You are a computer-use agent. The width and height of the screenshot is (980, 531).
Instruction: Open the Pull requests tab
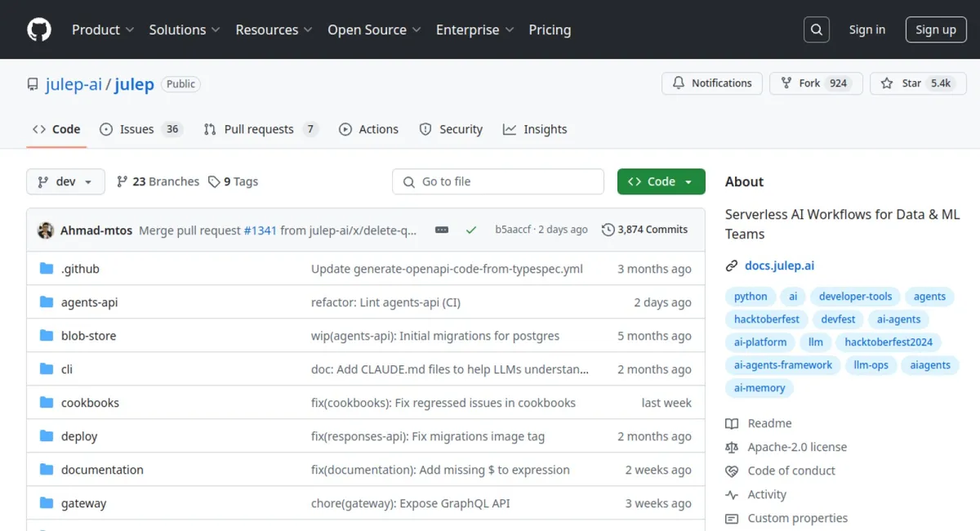click(261, 129)
